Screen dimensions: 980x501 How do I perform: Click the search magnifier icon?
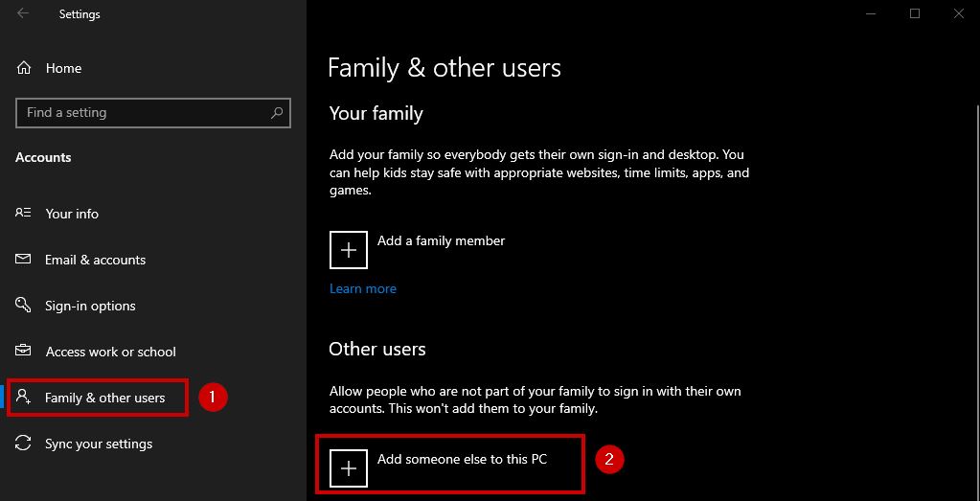277,113
